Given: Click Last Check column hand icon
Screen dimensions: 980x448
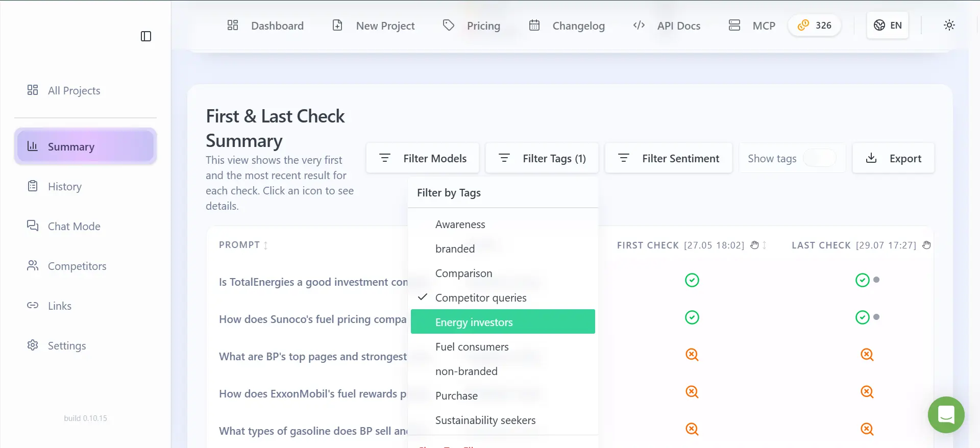Looking at the screenshot, I should point(926,245).
